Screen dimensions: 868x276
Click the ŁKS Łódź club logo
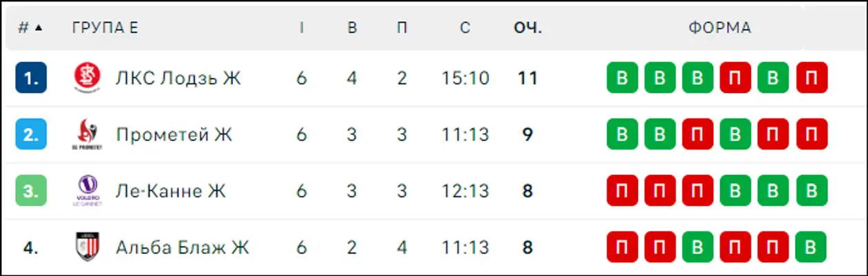[87, 78]
